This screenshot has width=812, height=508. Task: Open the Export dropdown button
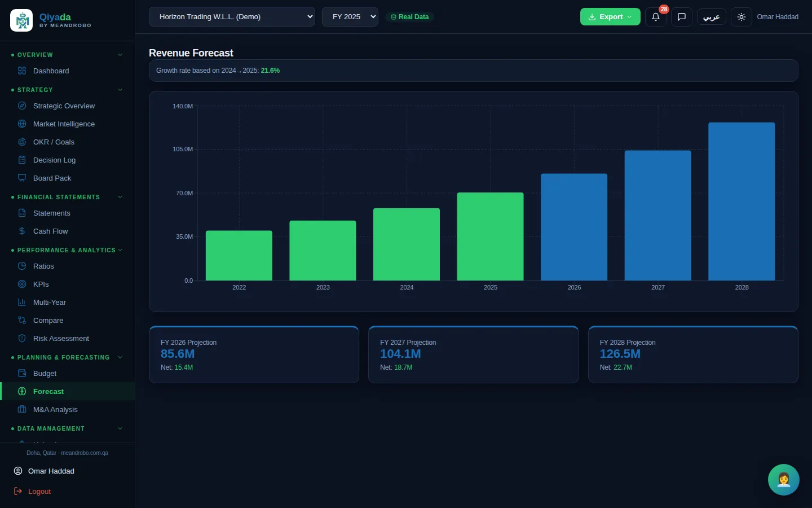click(x=610, y=17)
